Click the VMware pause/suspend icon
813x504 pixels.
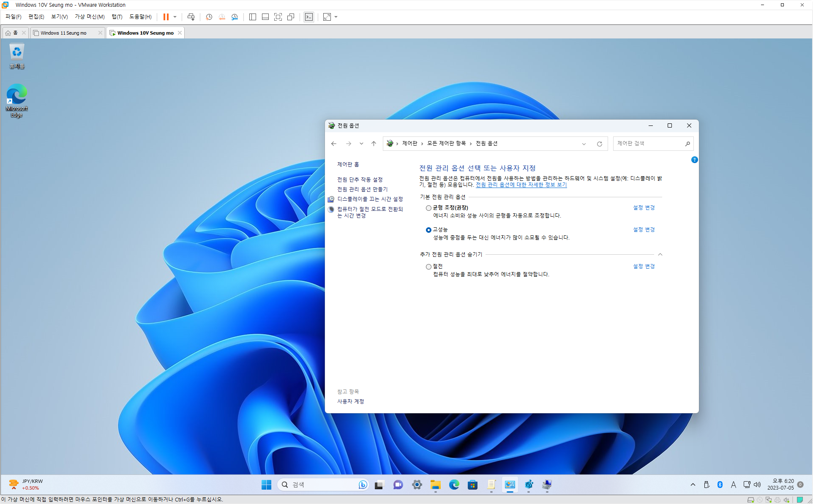166,17
